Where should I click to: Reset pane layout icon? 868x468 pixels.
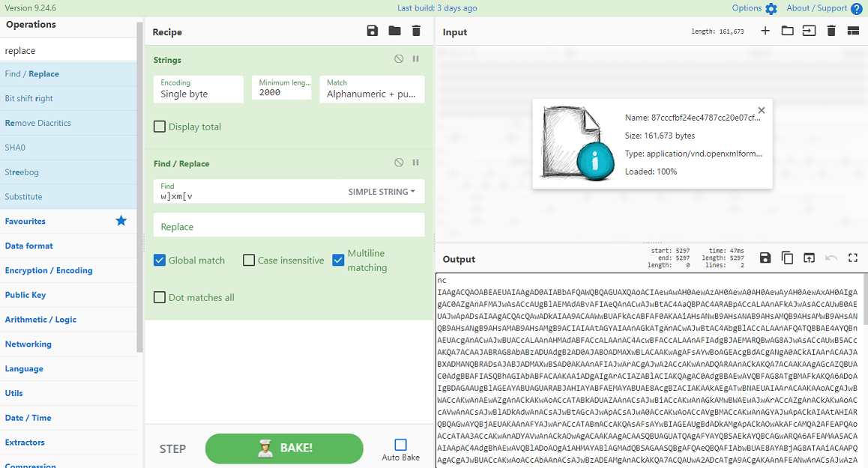coord(853,31)
